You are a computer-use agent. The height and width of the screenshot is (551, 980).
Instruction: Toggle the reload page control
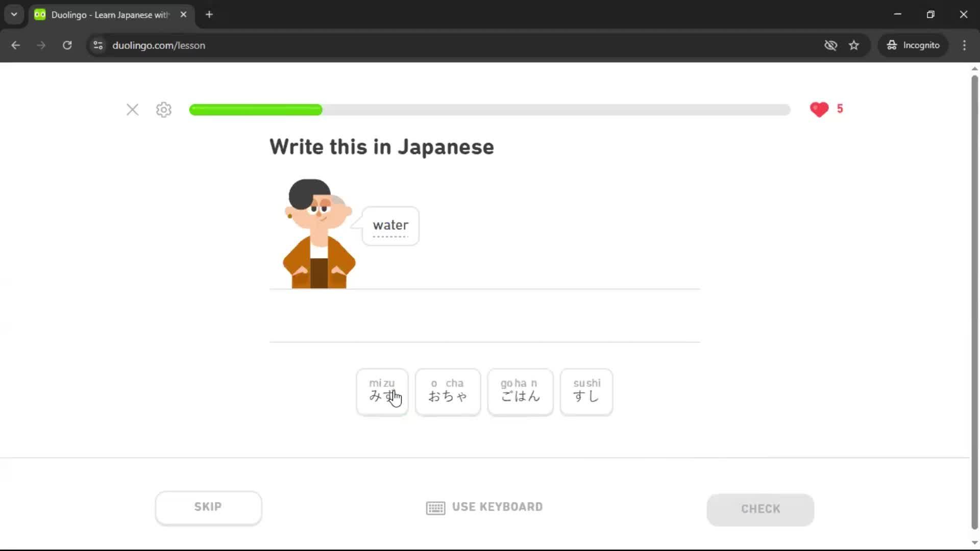[67, 45]
